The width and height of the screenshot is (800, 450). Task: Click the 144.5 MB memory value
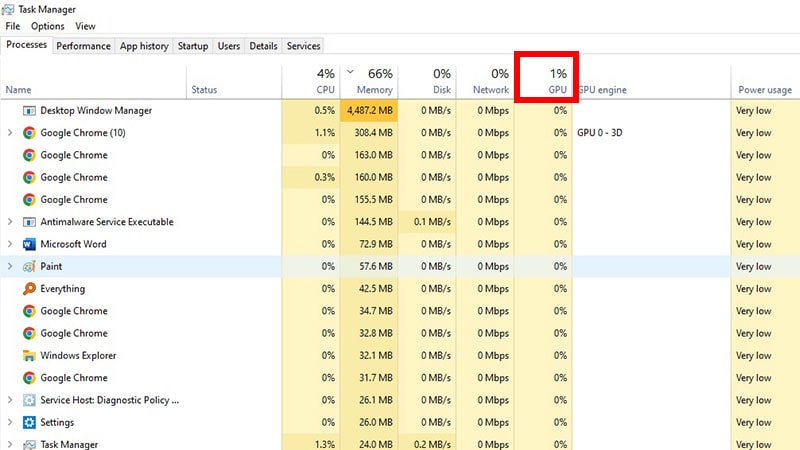373,222
